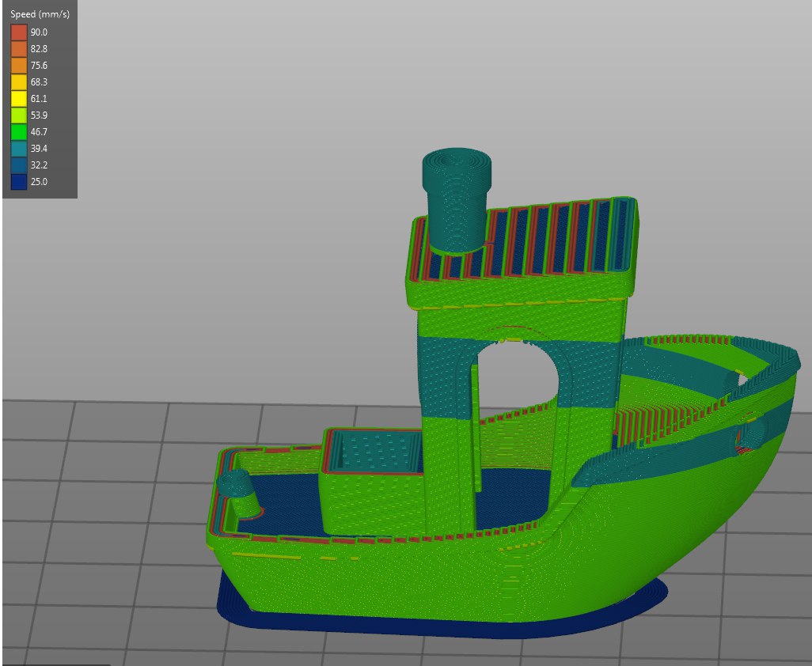The width and height of the screenshot is (812, 666).
Task: Select the '68.3' legend value text
Action: pos(39,81)
